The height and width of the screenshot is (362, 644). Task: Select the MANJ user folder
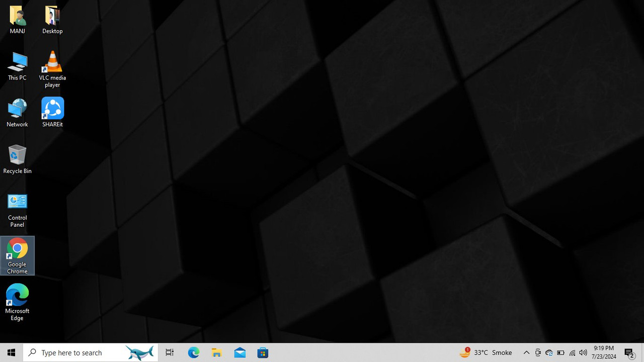coord(17,20)
